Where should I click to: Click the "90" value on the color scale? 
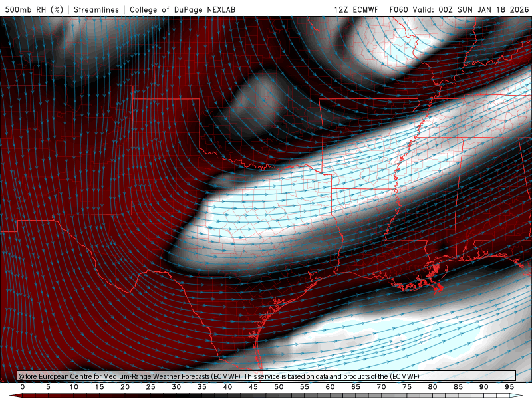click(x=484, y=387)
